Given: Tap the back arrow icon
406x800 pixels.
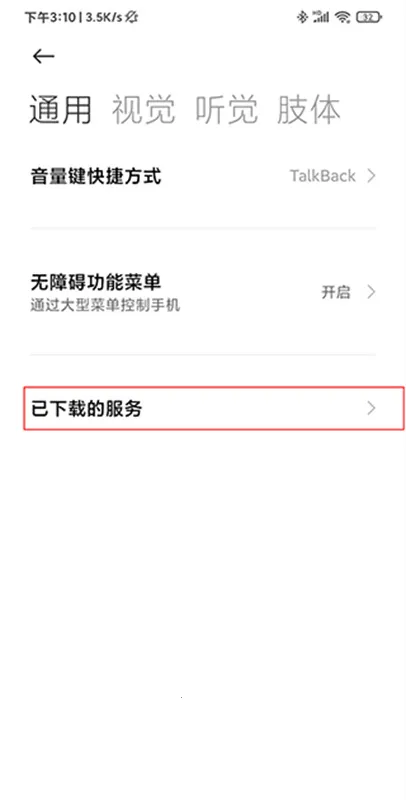Looking at the screenshot, I should 43,56.
